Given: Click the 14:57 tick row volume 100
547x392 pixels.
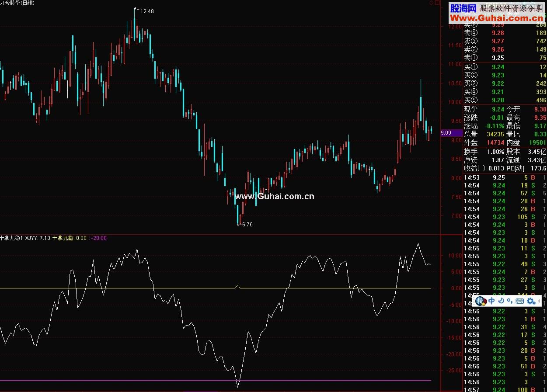Looking at the screenshot, I should click(505, 389).
